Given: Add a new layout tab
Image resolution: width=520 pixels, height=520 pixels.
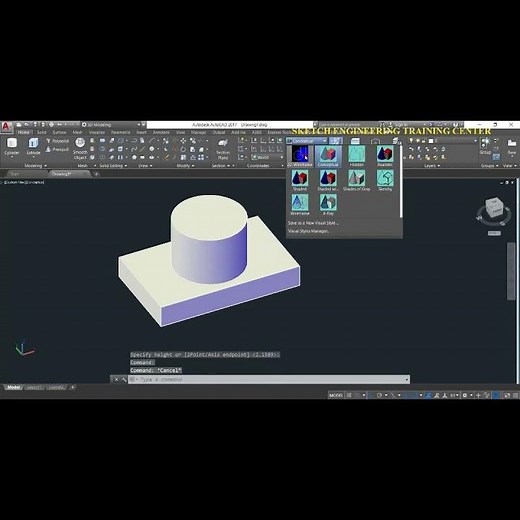Looking at the screenshot, I should pyautogui.click(x=72, y=387).
